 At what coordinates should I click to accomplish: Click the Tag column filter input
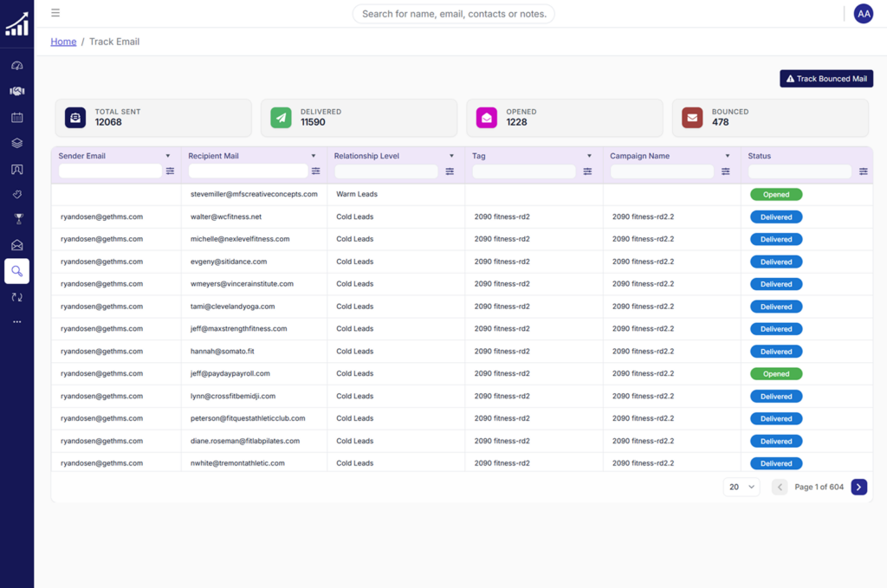[x=523, y=171]
